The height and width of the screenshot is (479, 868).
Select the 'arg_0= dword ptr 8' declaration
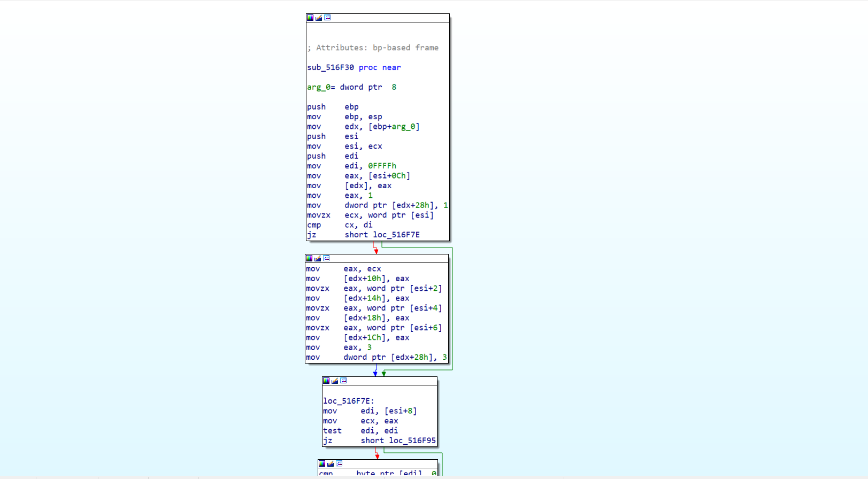352,87
